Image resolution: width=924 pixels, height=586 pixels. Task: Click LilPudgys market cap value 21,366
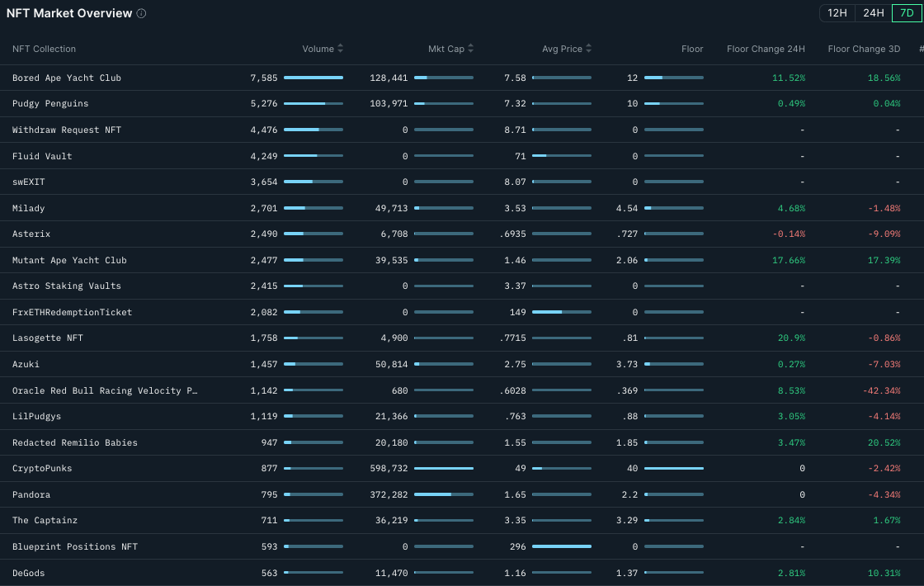click(391, 416)
